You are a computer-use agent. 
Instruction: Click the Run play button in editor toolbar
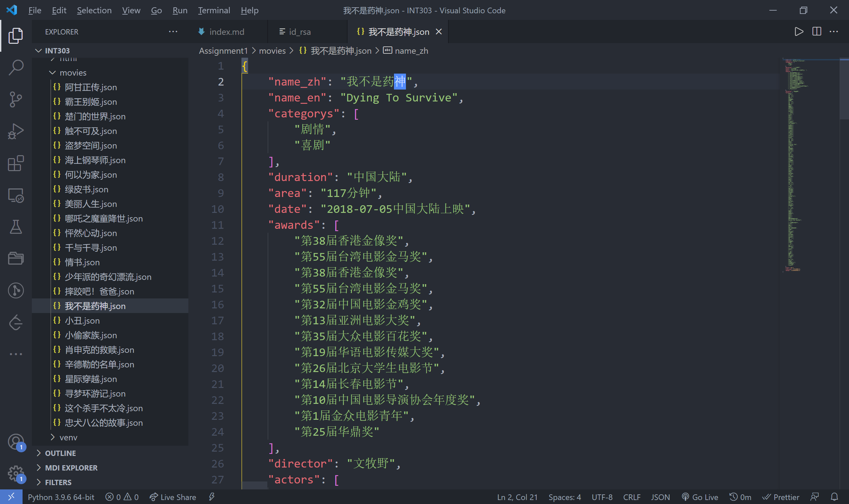799,31
